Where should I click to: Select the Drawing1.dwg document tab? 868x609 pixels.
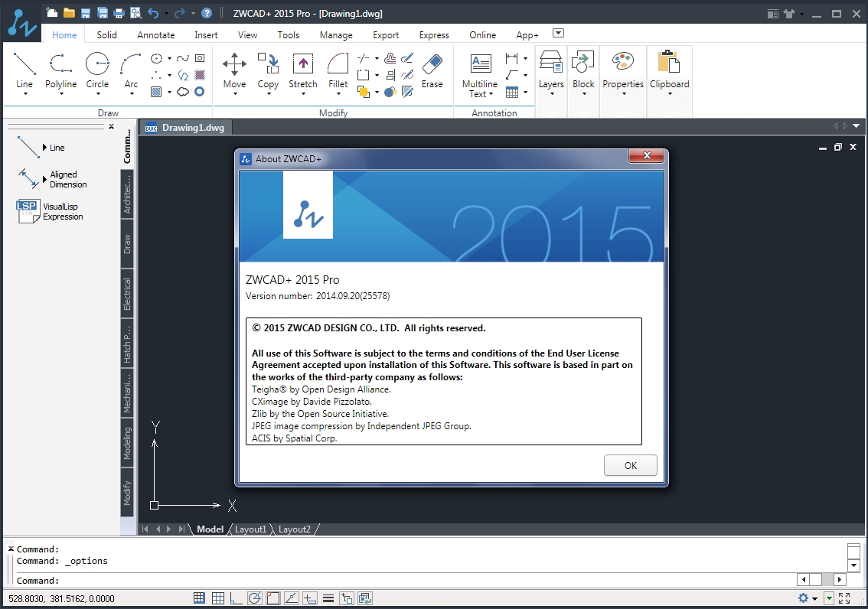pyautogui.click(x=185, y=128)
